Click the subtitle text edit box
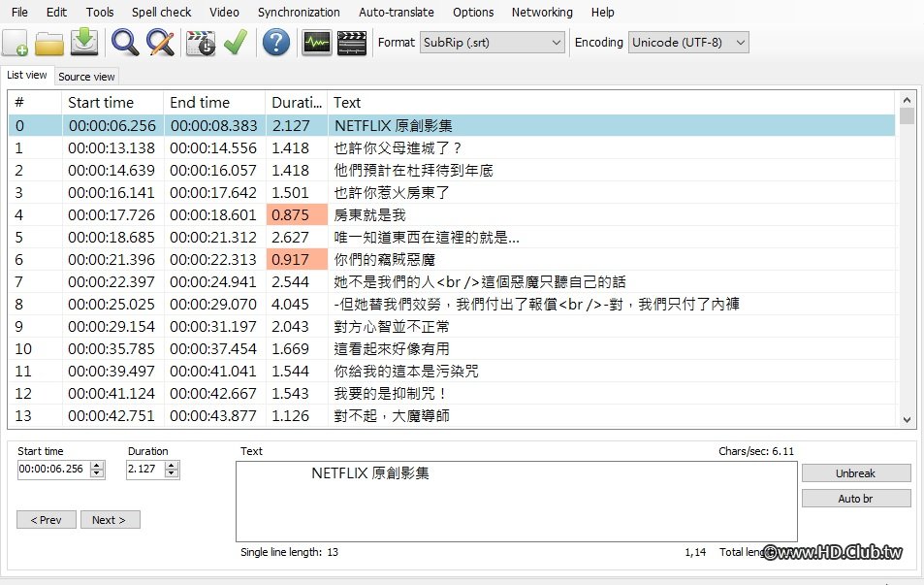This screenshot has height=585, width=924. click(x=516, y=502)
